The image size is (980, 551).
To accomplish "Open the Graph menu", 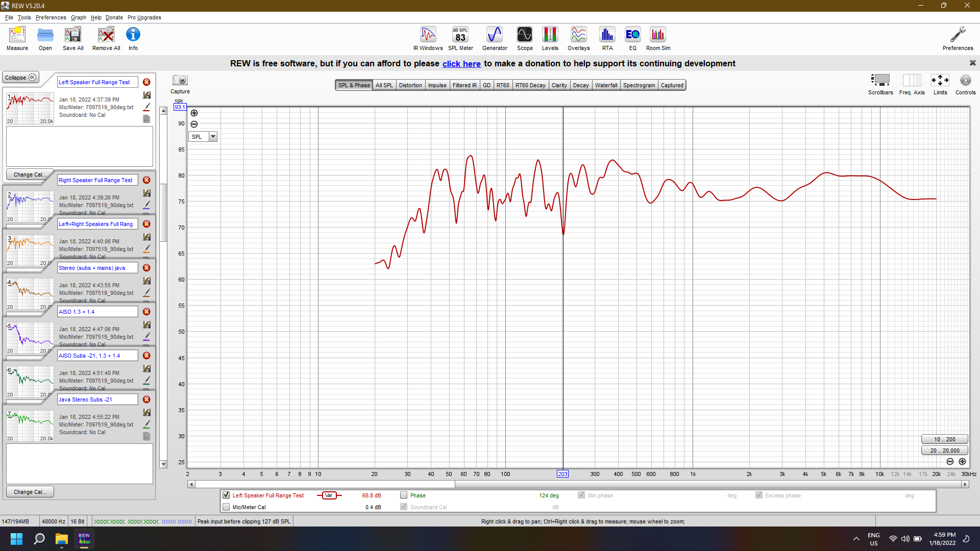I will click(78, 17).
